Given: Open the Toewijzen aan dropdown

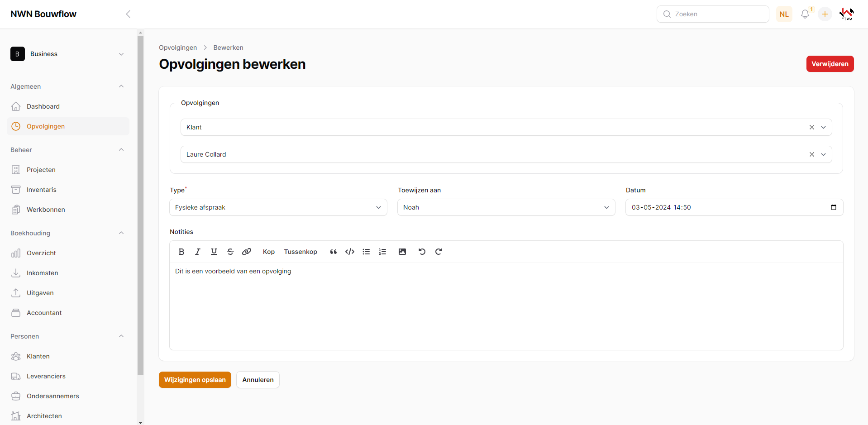Looking at the screenshot, I should point(506,207).
